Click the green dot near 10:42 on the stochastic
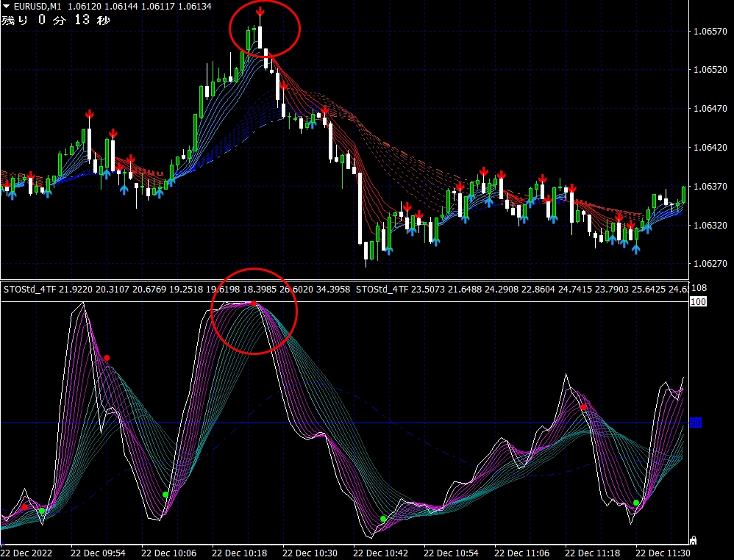Image resolution: width=734 pixels, height=560 pixels. 383,519
